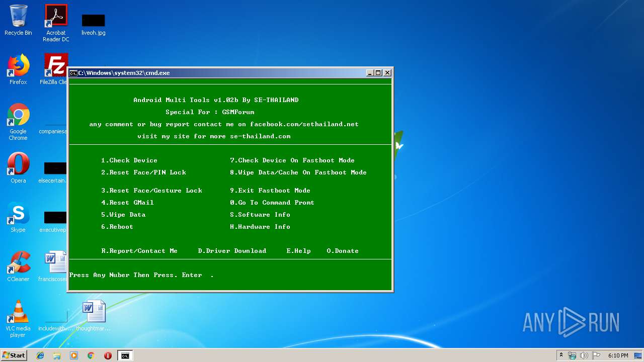The height and width of the screenshot is (362, 644).
Task: Open Internet Explorer from the taskbar
Action: pyautogui.click(x=40, y=355)
